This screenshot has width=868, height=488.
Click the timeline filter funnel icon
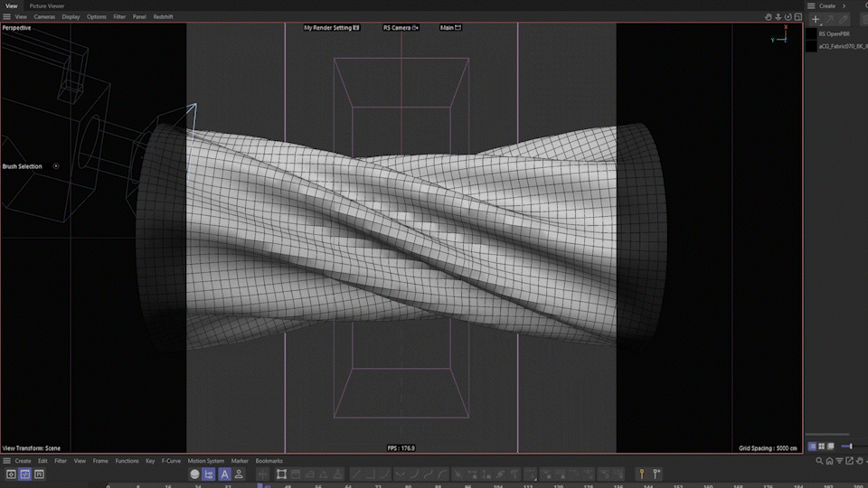tap(839, 461)
